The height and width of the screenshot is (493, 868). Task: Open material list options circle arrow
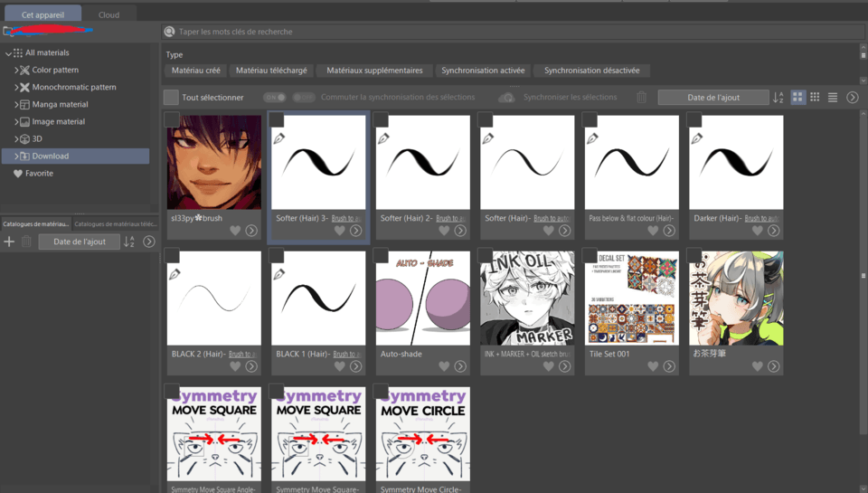(853, 98)
